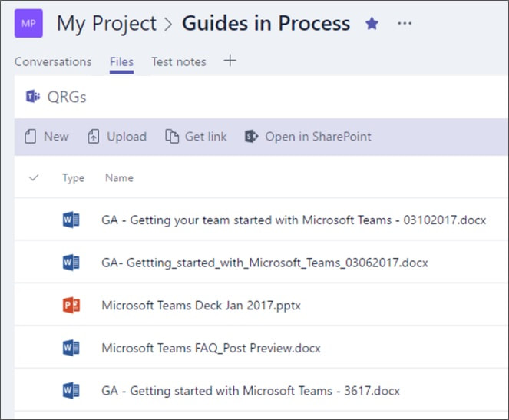Open GA - Getting your team started 03102017.docx
The image size is (509, 420).
click(294, 220)
